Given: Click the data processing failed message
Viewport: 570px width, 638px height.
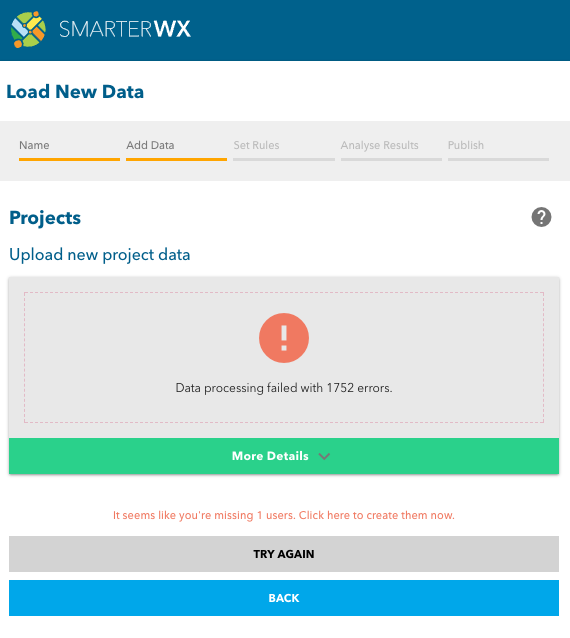Looking at the screenshot, I should [x=284, y=388].
